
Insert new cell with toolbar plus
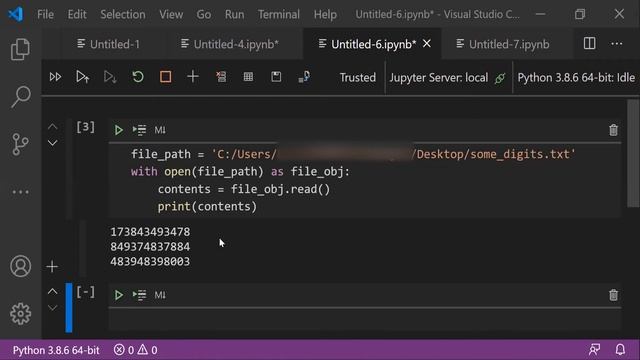pos(193,77)
